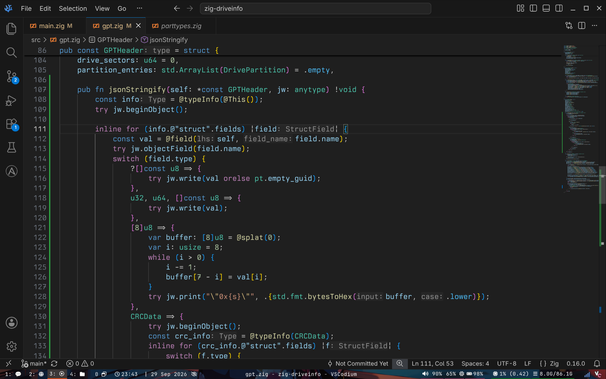Open the File menu

26,8
